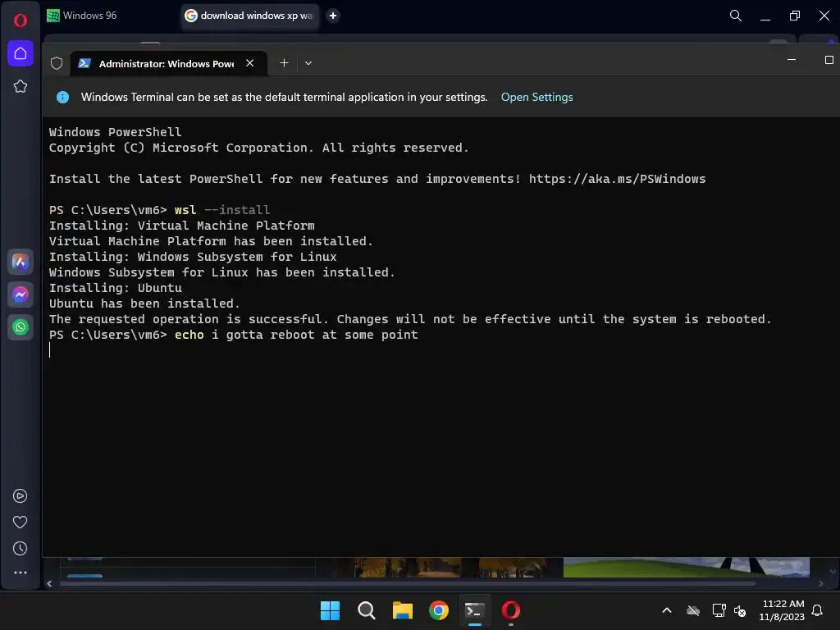Open Aria AI sidebar icon
Screen dimensions: 840x630
21,262
